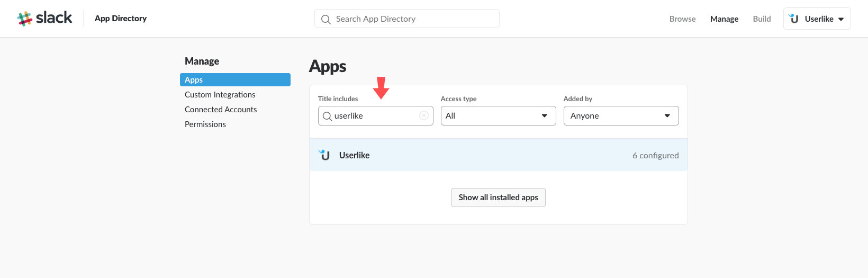Click the magnifier icon in App Directory search
Viewport: 868px width, 278px height.
pos(326,19)
